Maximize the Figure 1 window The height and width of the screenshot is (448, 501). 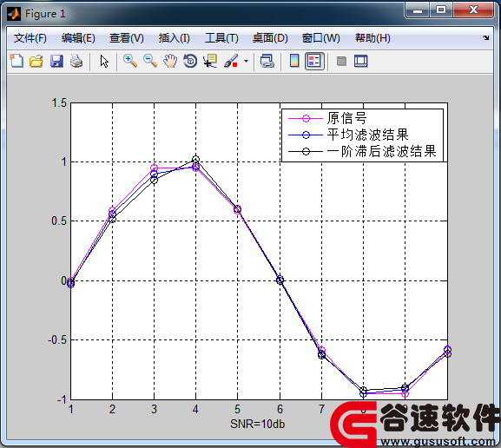pyautogui.click(x=441, y=10)
